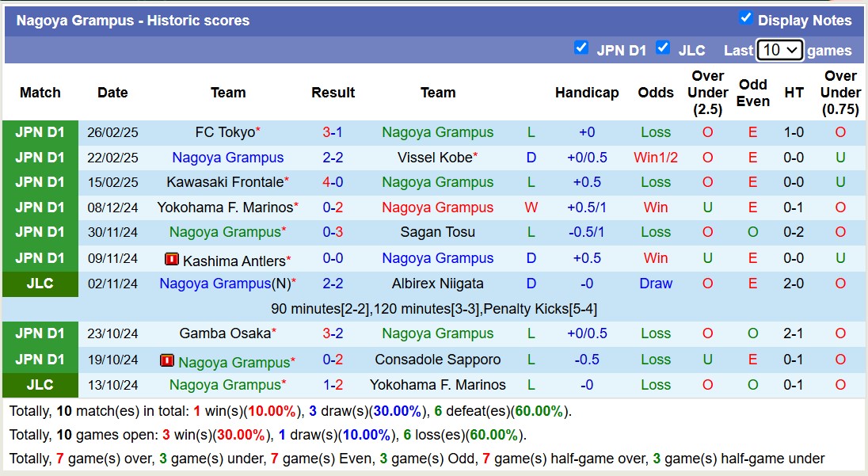Click the Handicap column header
This screenshot has height=476, width=868.
[x=586, y=93]
